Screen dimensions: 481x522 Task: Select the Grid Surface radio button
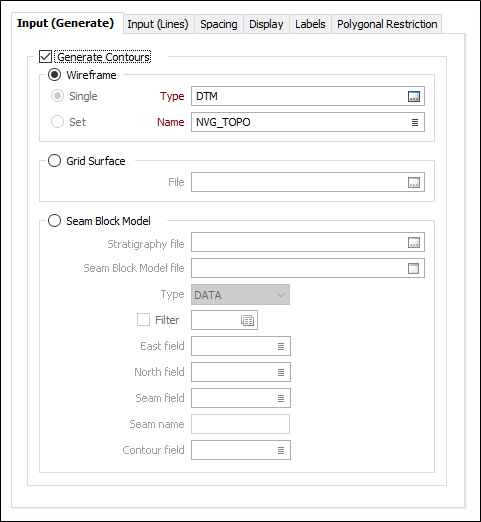[x=54, y=161]
